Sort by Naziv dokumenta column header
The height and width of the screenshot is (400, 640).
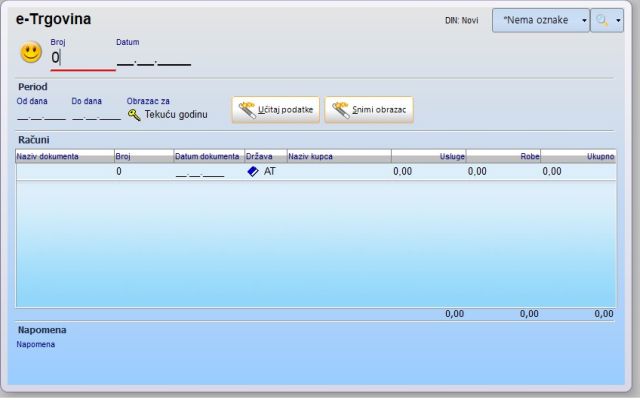64,156
